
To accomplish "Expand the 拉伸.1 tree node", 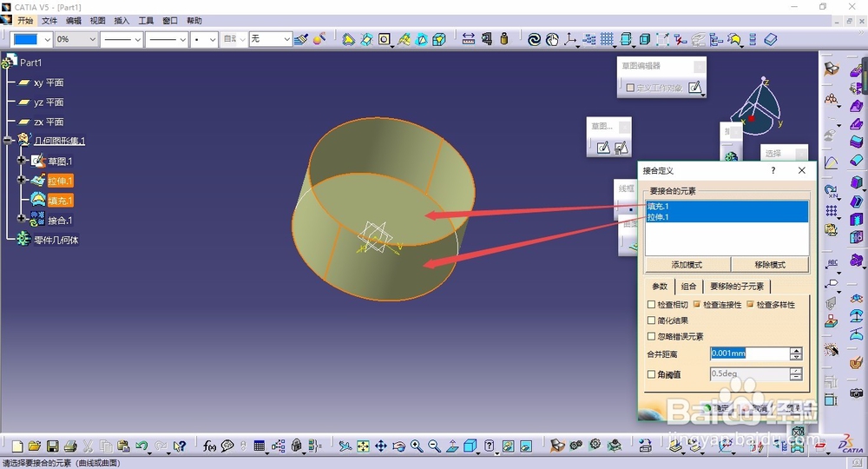I will tap(21, 180).
